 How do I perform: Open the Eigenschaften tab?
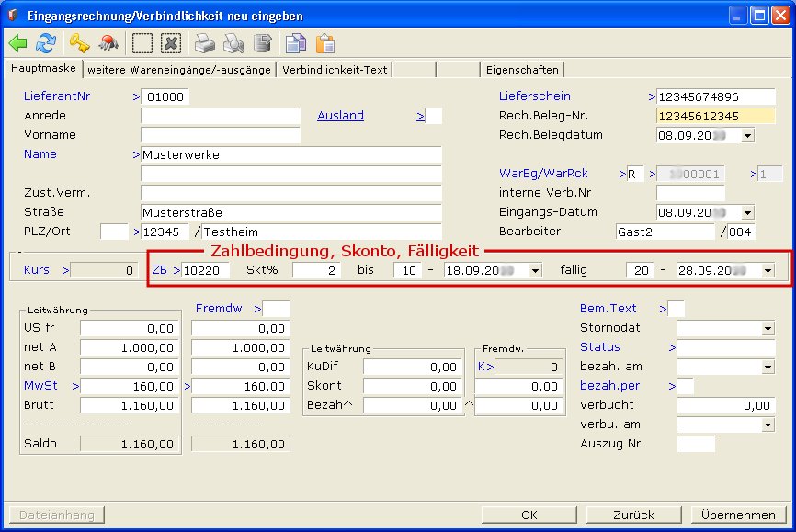pyautogui.click(x=522, y=69)
